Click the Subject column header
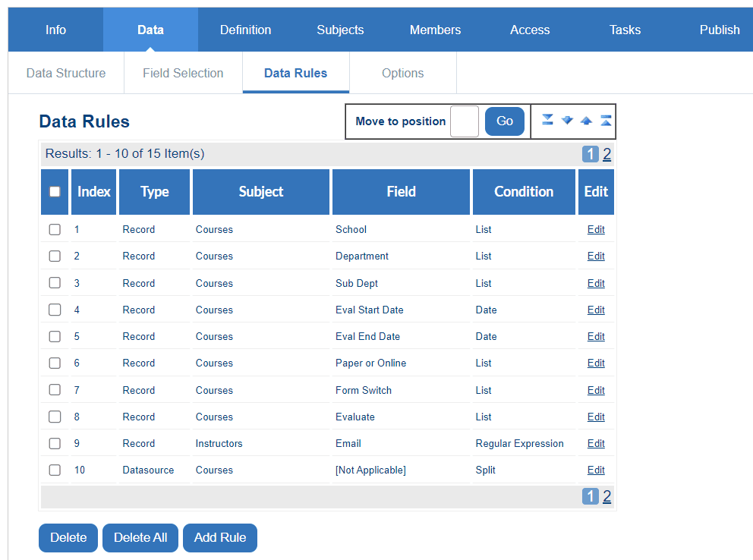 tap(261, 191)
